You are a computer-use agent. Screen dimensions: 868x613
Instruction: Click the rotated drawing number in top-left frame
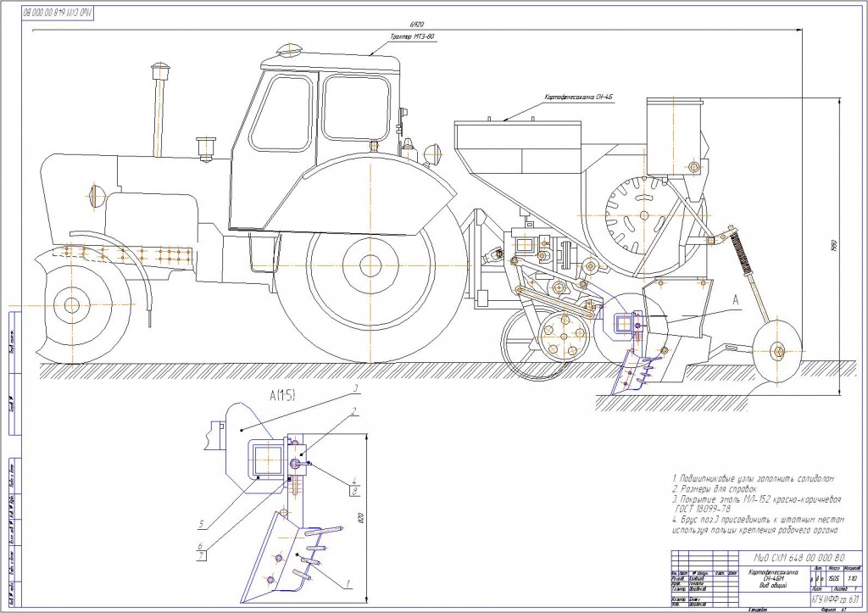click(x=58, y=12)
